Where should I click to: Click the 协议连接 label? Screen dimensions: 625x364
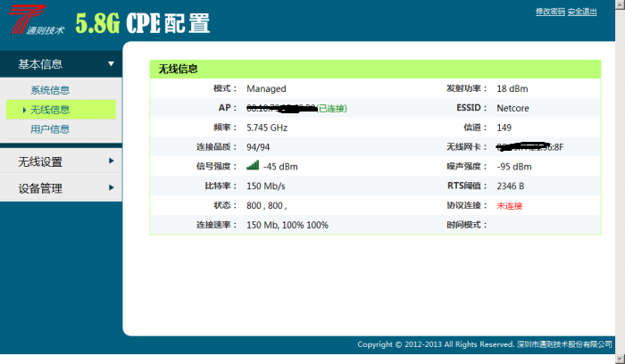pyautogui.click(x=467, y=205)
